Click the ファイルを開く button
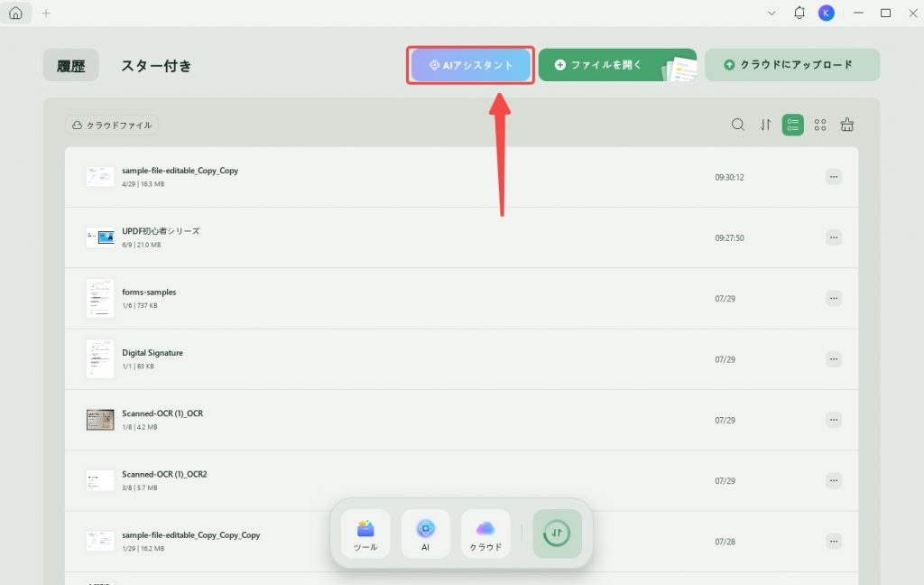The image size is (924, 585). (617, 65)
